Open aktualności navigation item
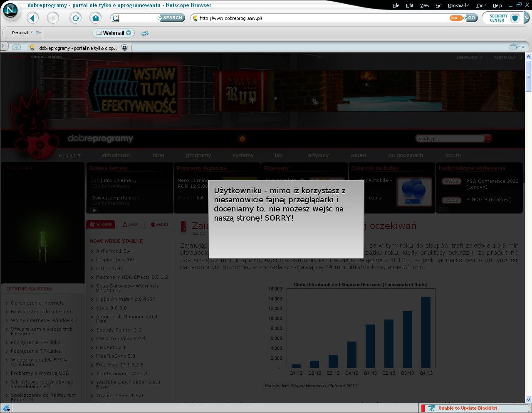The height and width of the screenshot is (413, 532). [116, 155]
